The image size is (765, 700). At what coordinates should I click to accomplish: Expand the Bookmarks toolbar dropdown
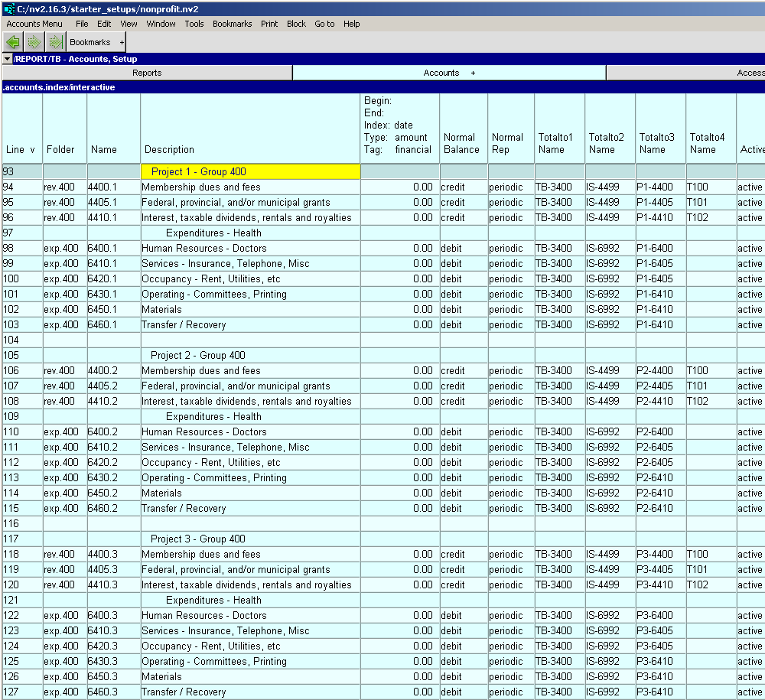coord(122,42)
